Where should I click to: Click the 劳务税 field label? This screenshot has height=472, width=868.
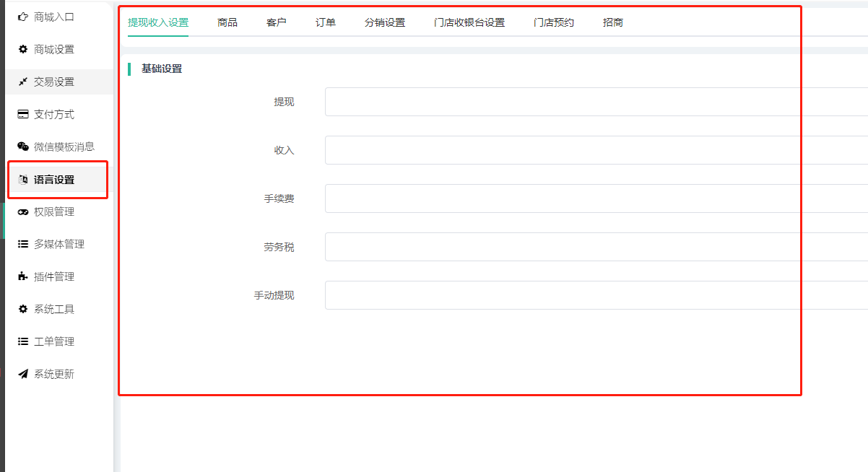tap(279, 247)
